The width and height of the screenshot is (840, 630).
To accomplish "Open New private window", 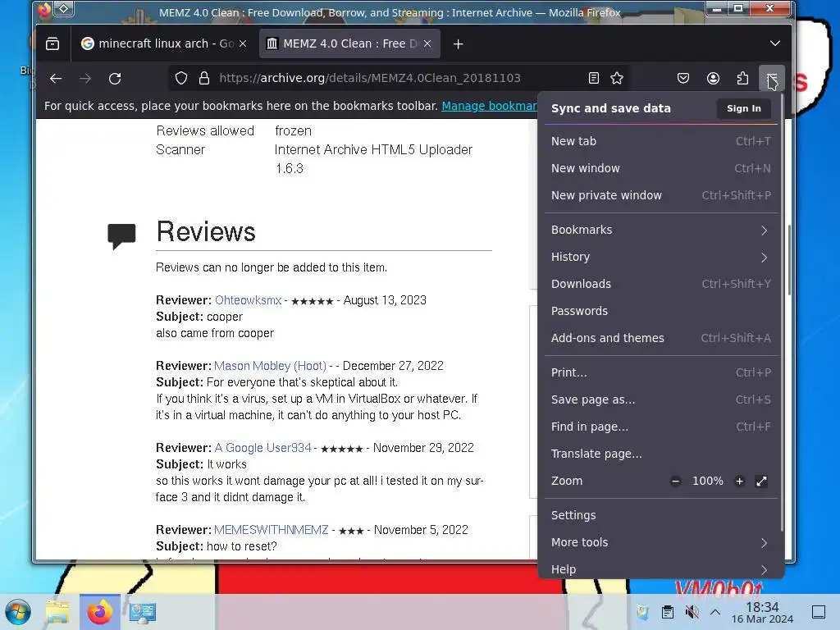I will 661,195.
